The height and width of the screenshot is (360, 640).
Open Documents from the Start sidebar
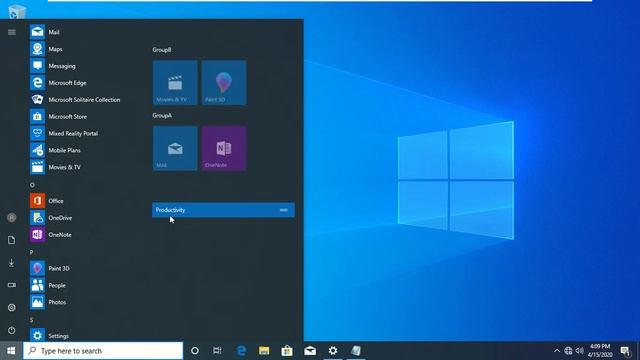pos(12,240)
